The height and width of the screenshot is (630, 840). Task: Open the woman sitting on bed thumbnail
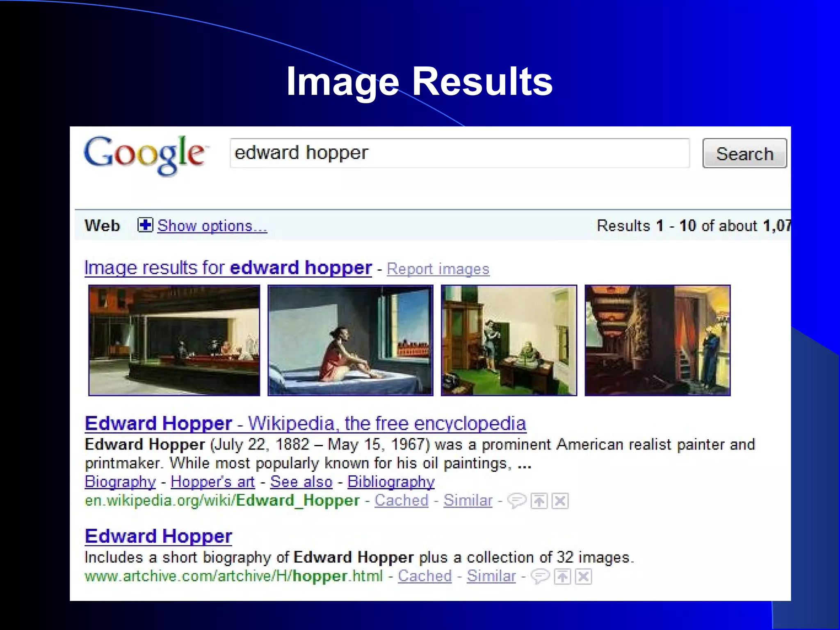pos(350,340)
